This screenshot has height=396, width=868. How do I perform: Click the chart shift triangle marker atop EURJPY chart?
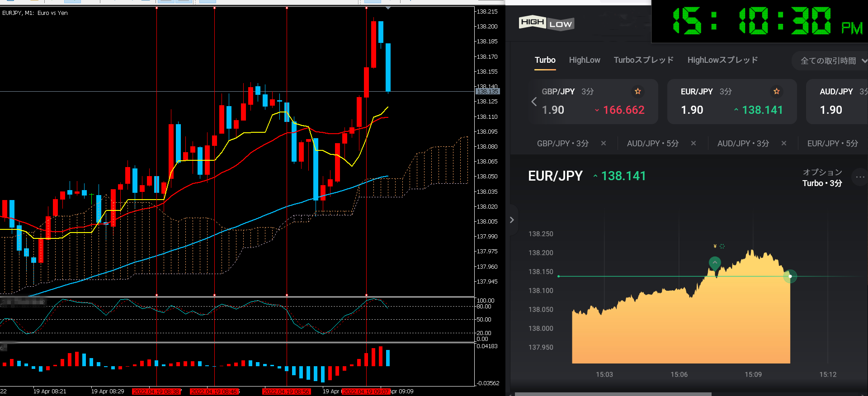pyautogui.click(x=388, y=8)
